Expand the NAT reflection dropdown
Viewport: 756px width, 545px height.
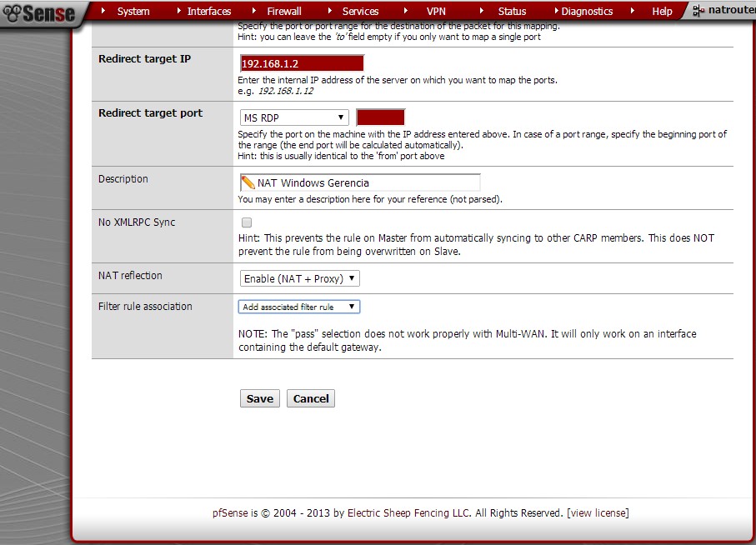click(300, 278)
